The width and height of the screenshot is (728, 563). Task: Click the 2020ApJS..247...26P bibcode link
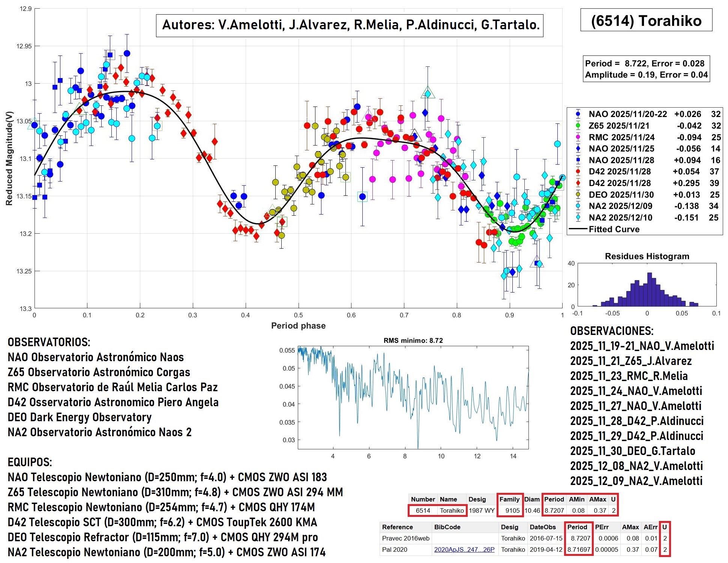[x=464, y=549]
